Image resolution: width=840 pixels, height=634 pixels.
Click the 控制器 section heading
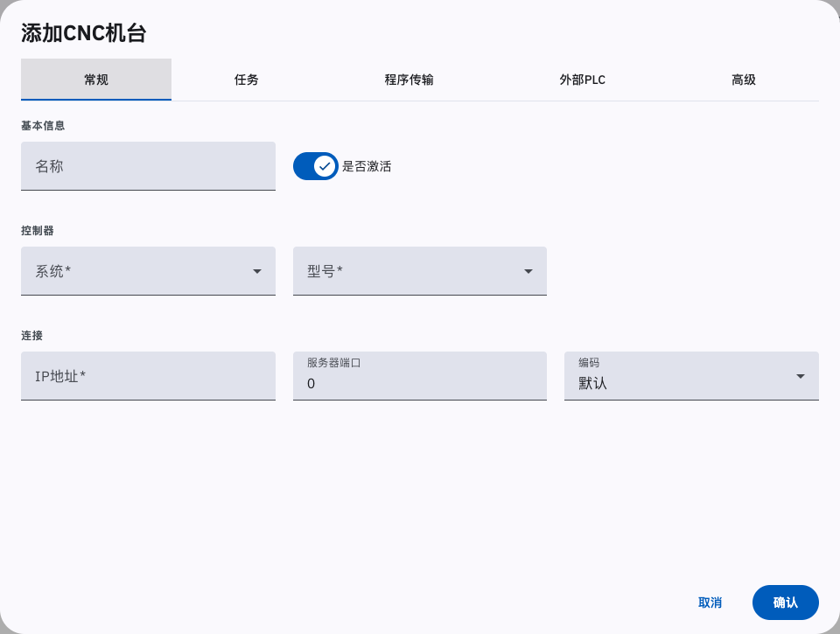38,231
